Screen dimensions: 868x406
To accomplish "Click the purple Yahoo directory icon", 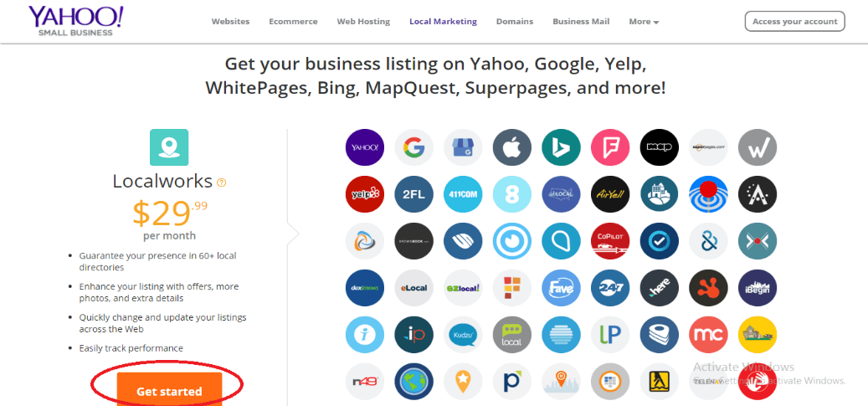I will (365, 147).
